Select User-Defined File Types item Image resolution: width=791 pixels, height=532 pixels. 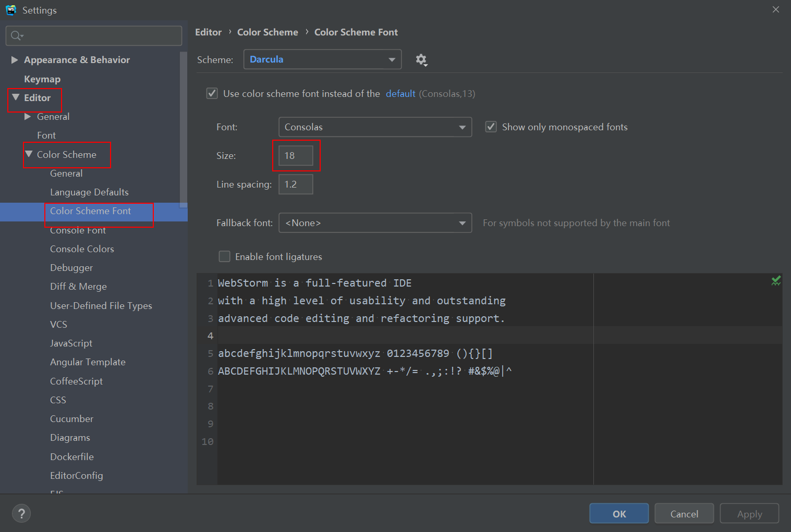pos(101,306)
